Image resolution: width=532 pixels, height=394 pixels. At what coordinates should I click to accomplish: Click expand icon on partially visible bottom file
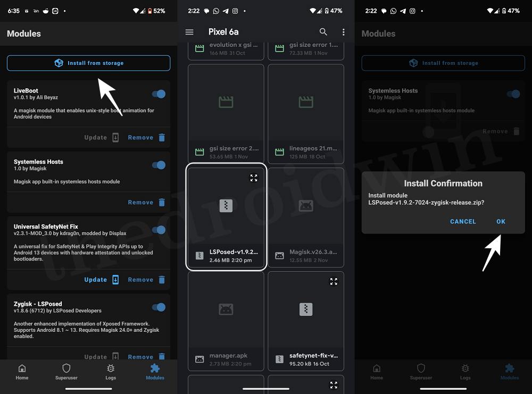tap(334, 385)
